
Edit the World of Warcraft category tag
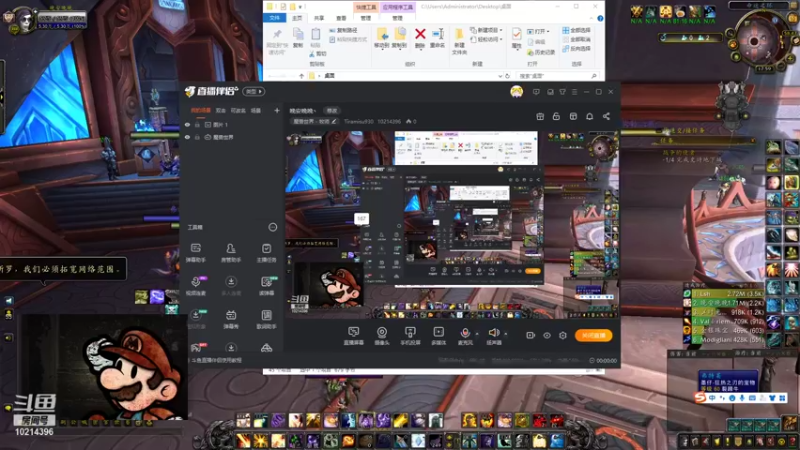coord(315,121)
